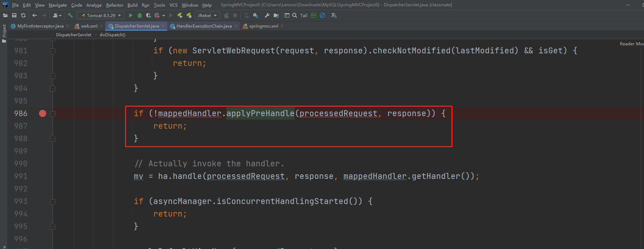Open the Navigate menu
This screenshot has width=644, height=249.
click(58, 5)
